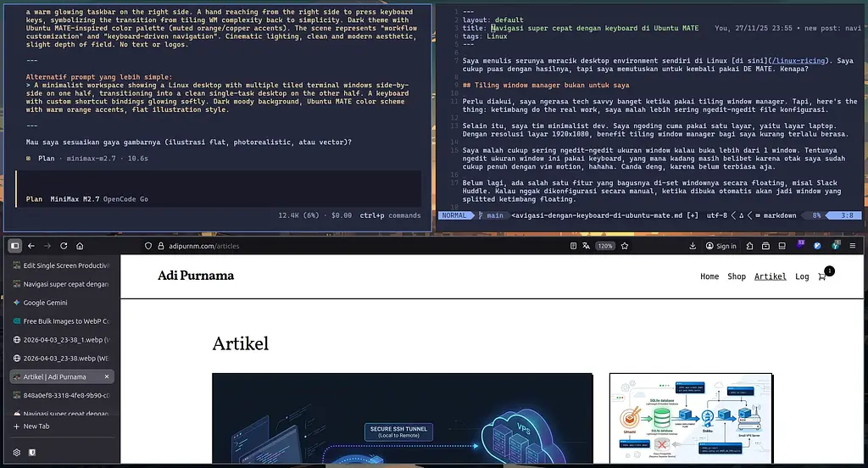Open the 120% zoom level indicator
This screenshot has height=468, width=868.
[x=604, y=246]
